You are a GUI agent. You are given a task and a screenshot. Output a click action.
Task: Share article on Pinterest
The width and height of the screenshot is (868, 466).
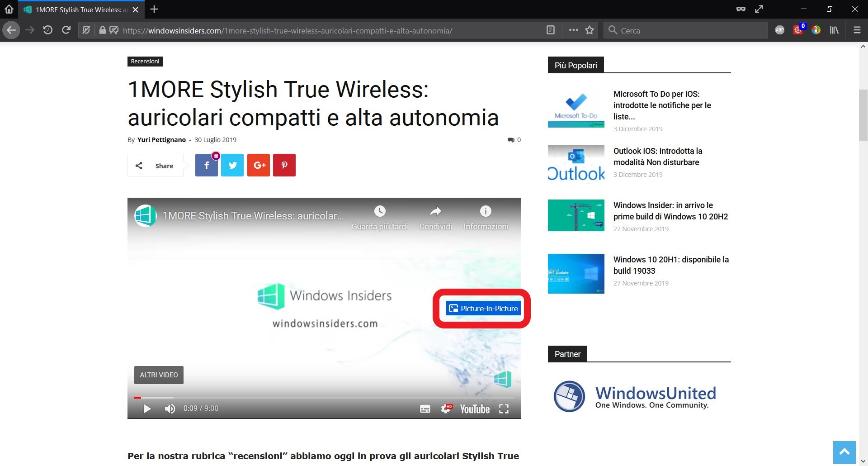click(284, 165)
